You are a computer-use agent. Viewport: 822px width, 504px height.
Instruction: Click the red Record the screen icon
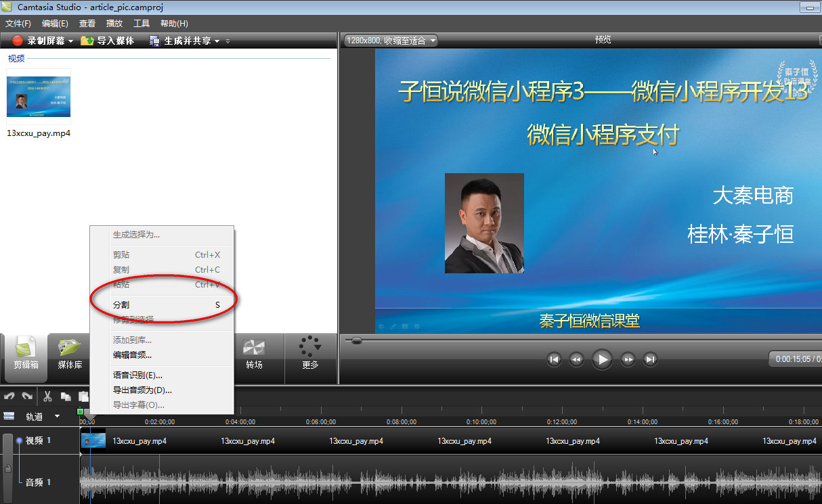(x=18, y=41)
